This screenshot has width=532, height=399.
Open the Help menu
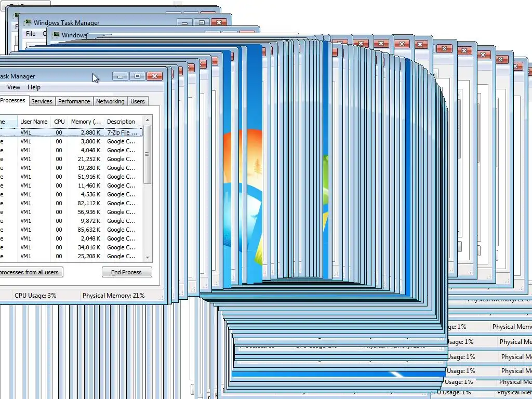[x=34, y=87]
